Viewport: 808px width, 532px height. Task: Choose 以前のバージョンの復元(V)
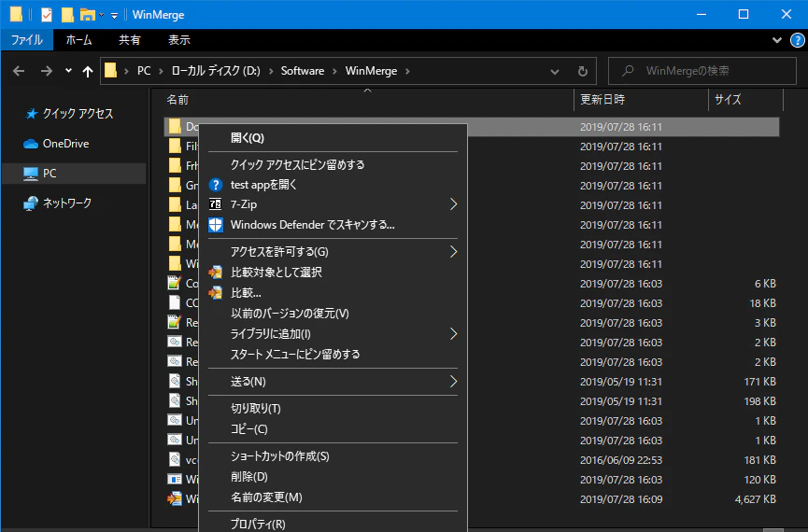[x=333, y=314]
